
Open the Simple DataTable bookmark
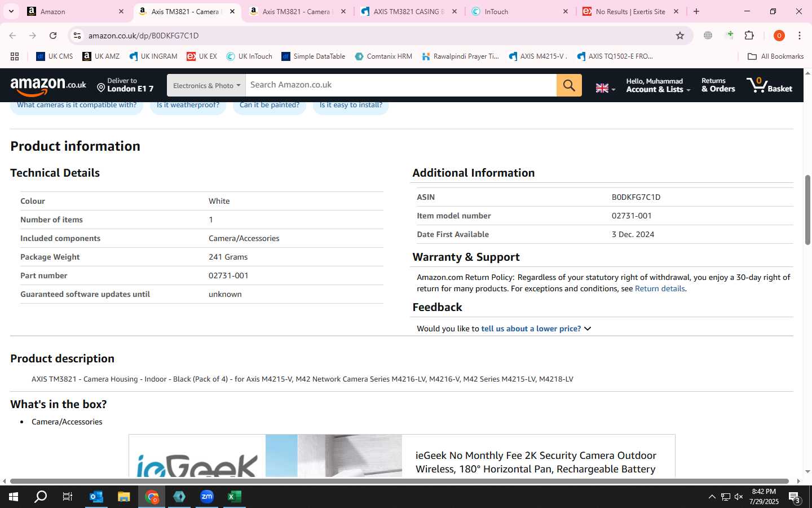[x=313, y=56]
